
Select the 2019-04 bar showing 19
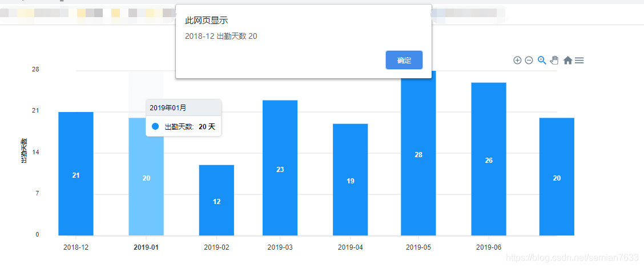351,179
